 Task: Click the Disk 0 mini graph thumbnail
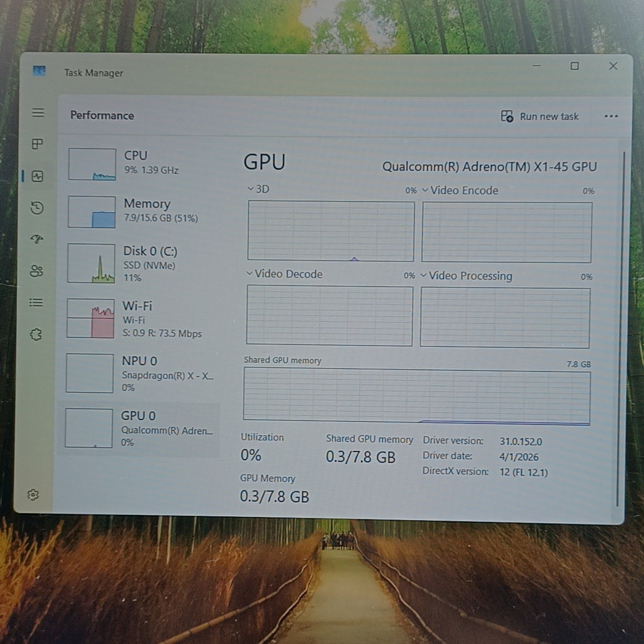point(91,263)
